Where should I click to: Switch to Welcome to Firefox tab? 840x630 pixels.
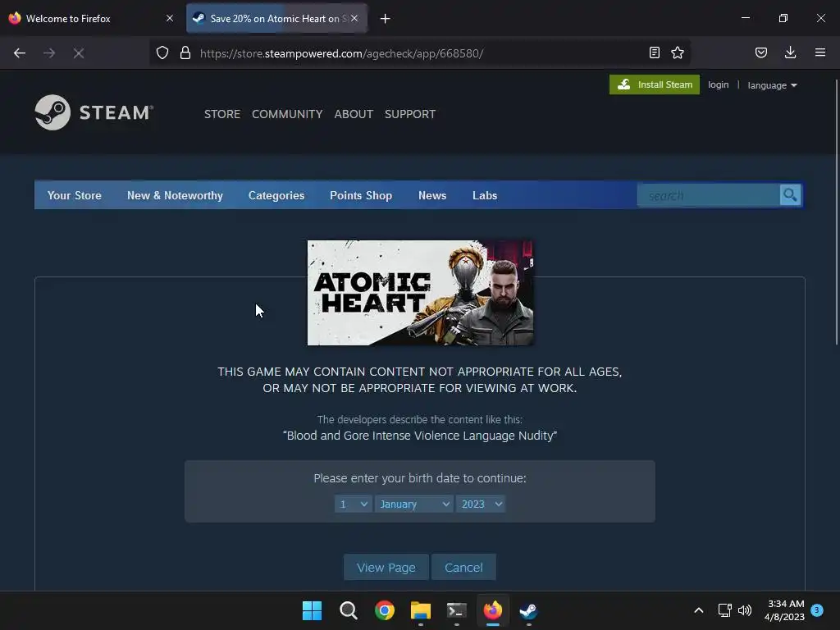click(91, 19)
